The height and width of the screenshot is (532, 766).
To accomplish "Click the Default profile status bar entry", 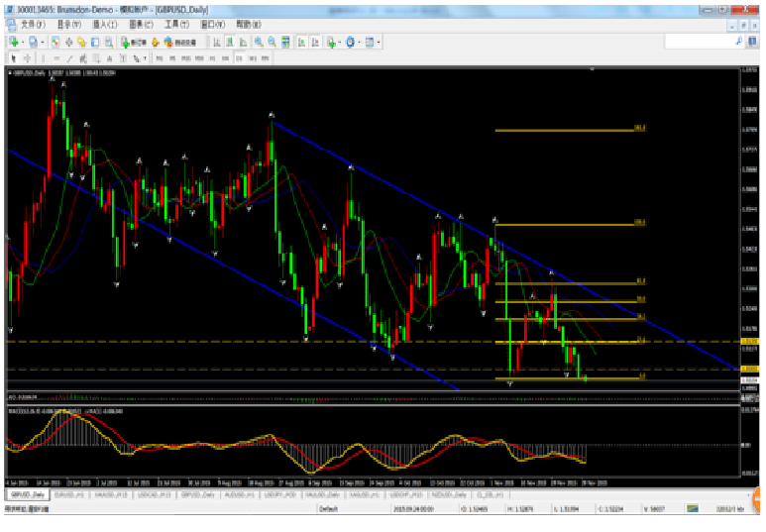I will (328, 508).
